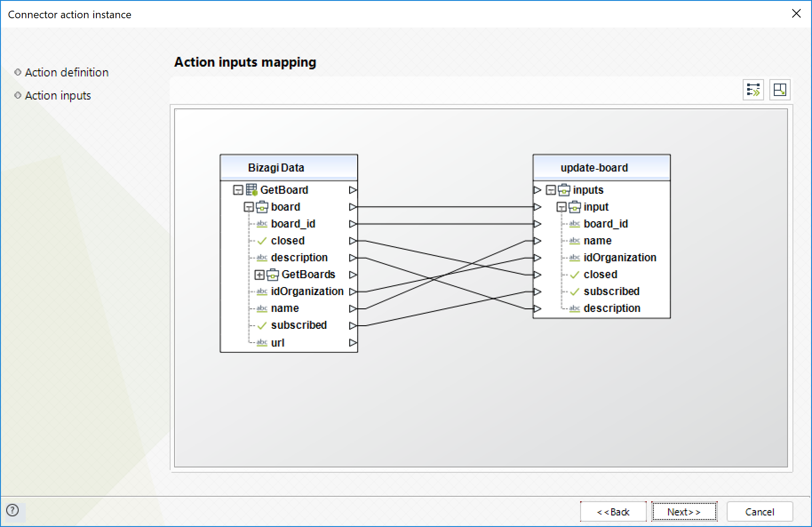Select board_id in Bizagi Data
Image resolution: width=812 pixels, height=527 pixels.
[293, 224]
